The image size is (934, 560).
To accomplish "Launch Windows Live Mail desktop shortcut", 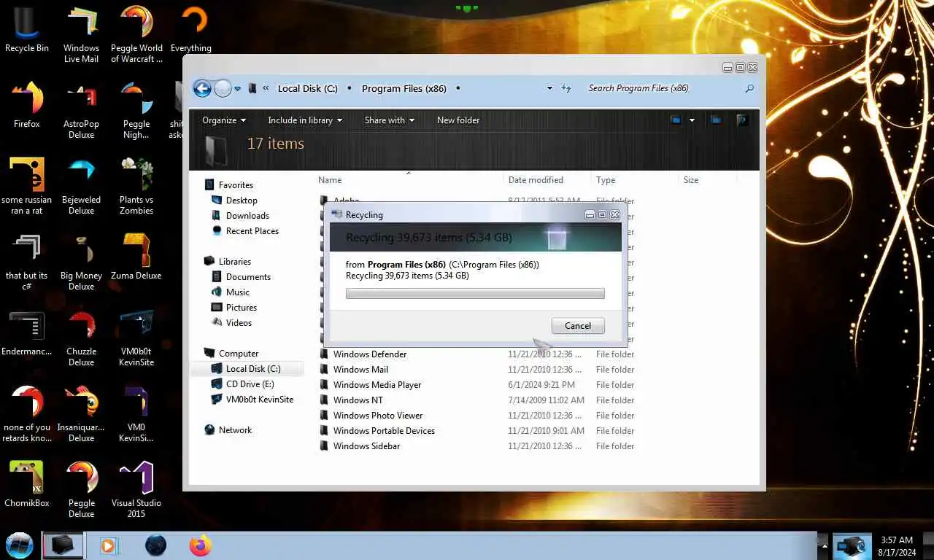I will pos(81,35).
